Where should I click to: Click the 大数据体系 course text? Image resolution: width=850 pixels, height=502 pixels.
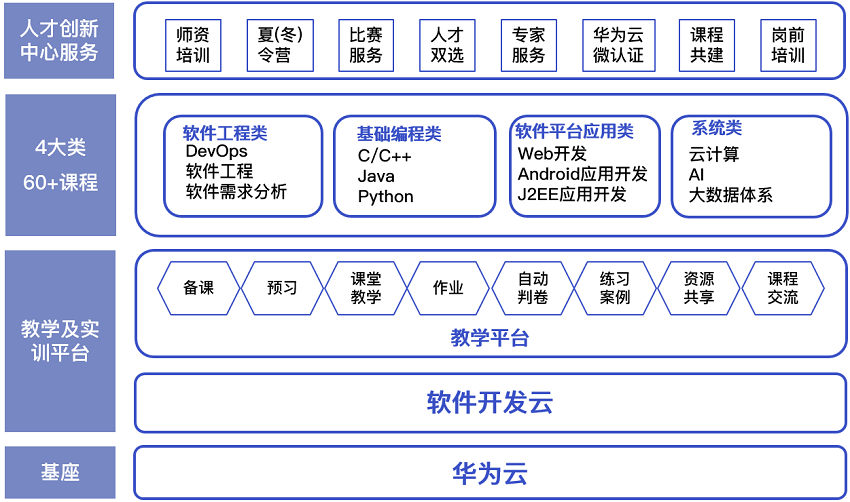point(731,195)
